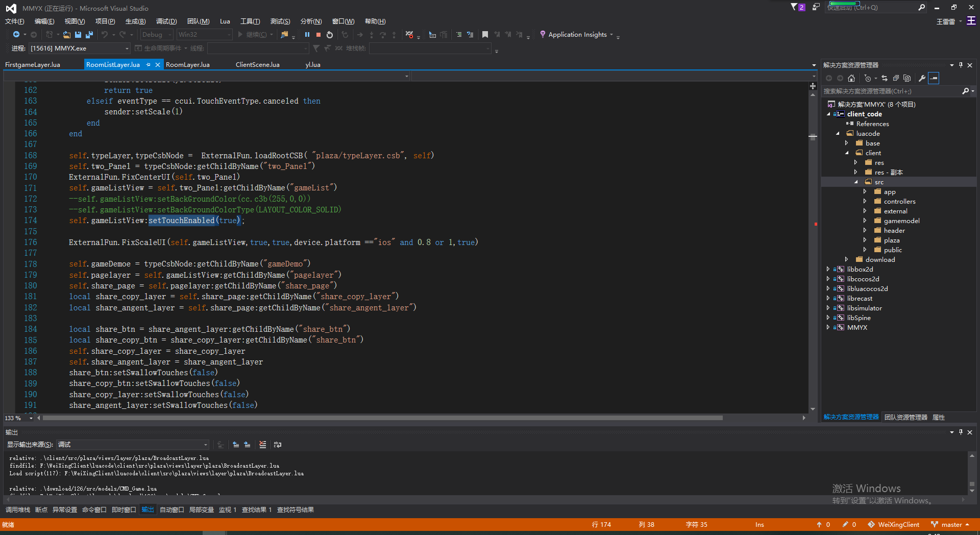The width and height of the screenshot is (980, 535).
Task: Click the notifications flag icon
Action: pyautogui.click(x=797, y=7)
